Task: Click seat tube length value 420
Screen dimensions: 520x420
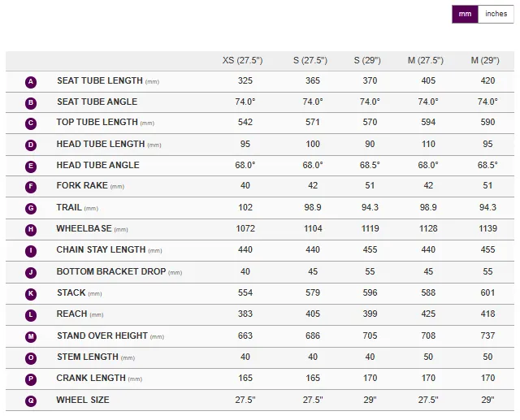Action: point(487,80)
